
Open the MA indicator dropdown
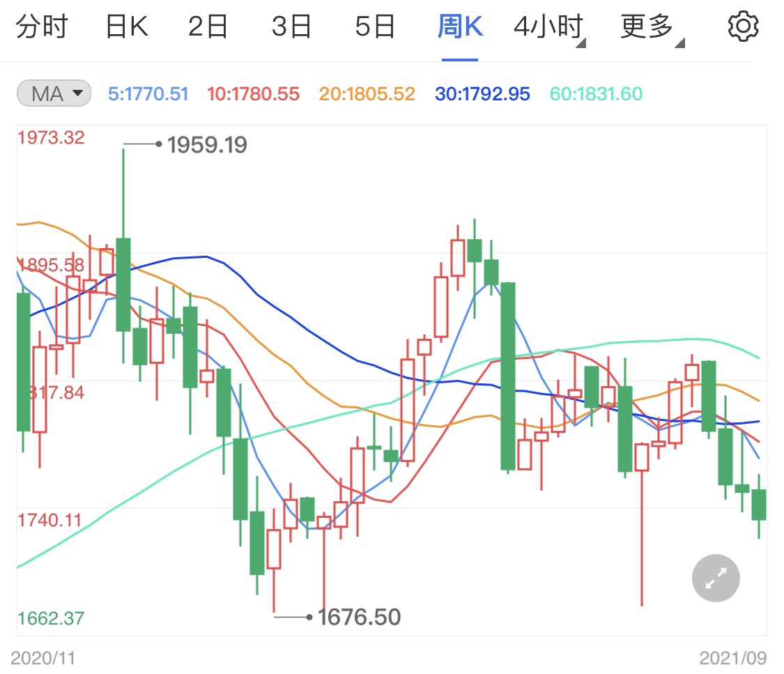pos(54,93)
